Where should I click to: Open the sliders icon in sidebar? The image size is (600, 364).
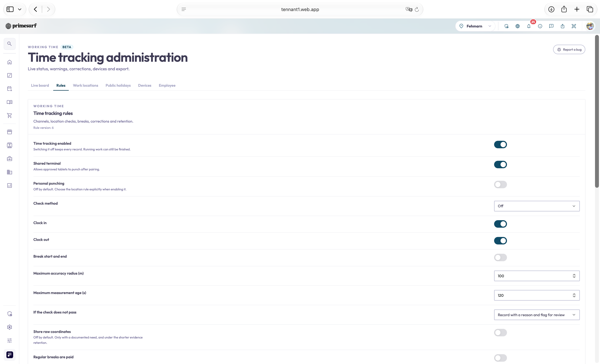click(9, 341)
